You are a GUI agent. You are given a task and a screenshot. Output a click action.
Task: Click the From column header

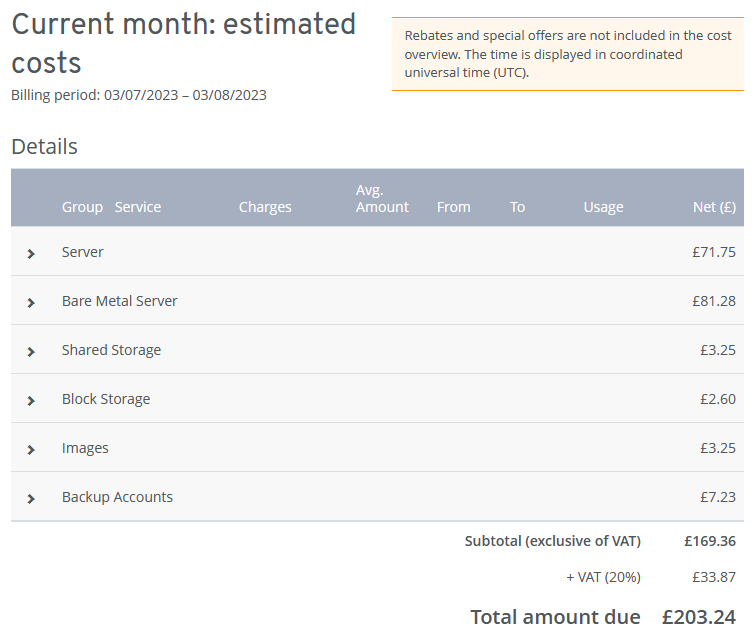(453, 207)
